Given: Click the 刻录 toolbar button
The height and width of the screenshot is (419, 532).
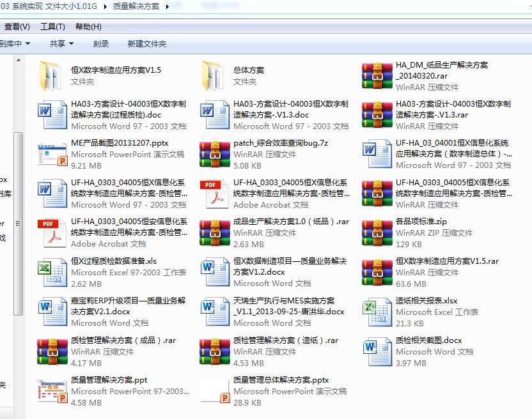Looking at the screenshot, I should coord(101,43).
